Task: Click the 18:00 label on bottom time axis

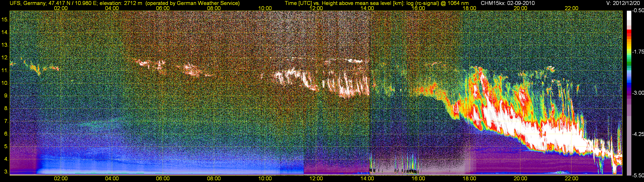Action: click(469, 179)
